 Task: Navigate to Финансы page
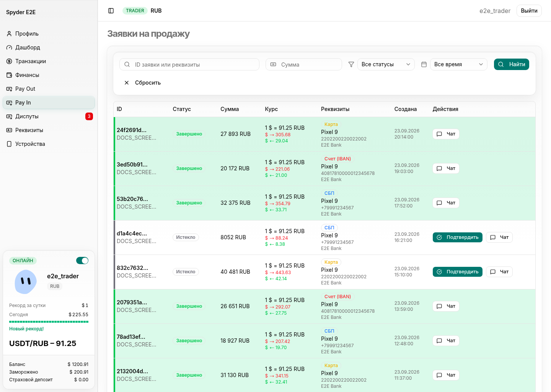49,75
